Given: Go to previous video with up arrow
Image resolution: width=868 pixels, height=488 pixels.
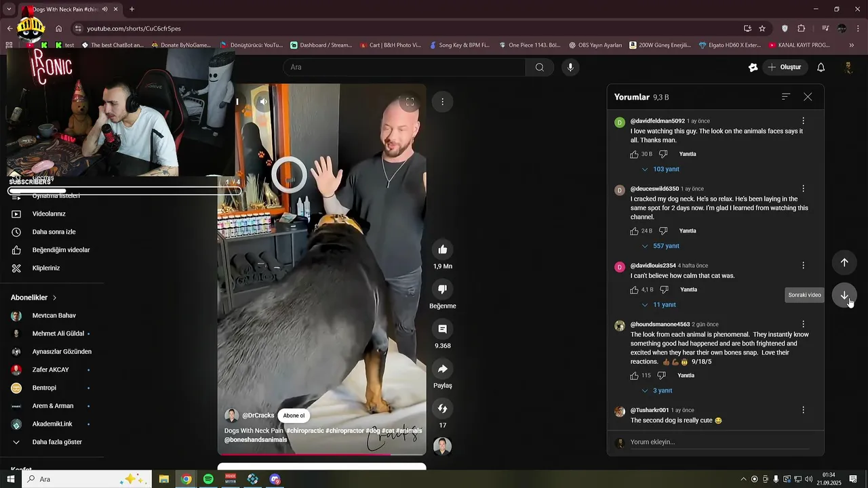Looking at the screenshot, I should pos(844,262).
